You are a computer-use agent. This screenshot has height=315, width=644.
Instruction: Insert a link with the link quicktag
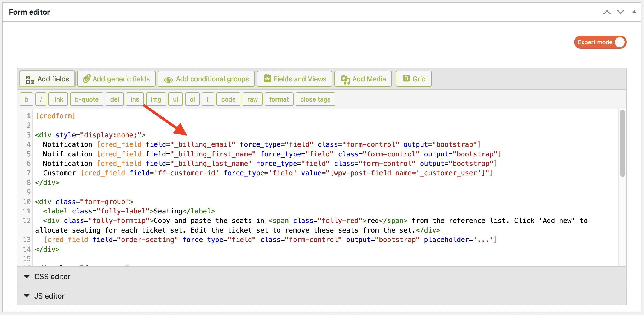coord(58,99)
